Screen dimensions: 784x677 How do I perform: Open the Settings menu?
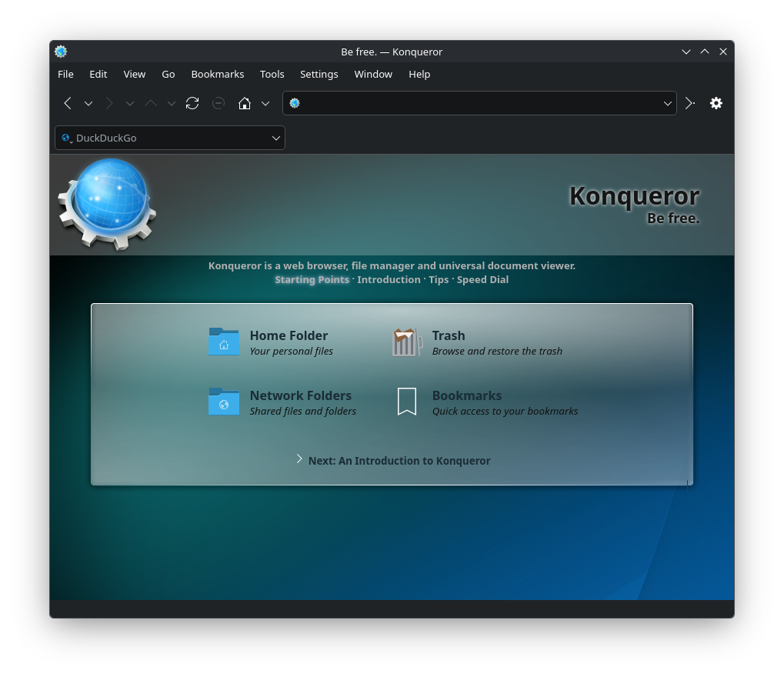tap(319, 74)
